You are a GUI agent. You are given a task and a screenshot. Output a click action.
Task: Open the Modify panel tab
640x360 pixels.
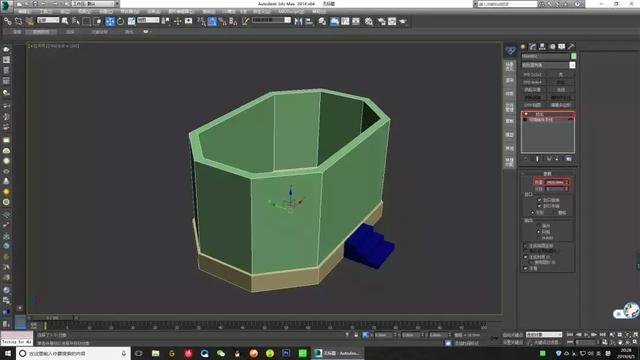[532, 47]
